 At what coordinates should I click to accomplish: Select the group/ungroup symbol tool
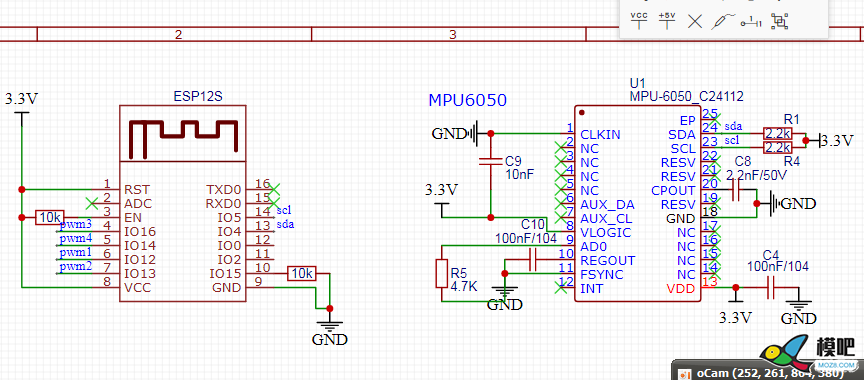click(x=779, y=21)
